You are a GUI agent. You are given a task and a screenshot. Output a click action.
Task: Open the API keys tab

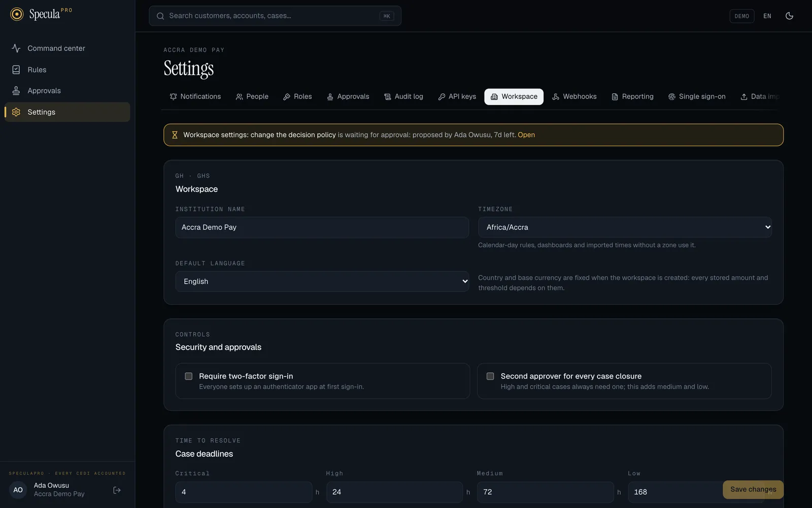(457, 97)
